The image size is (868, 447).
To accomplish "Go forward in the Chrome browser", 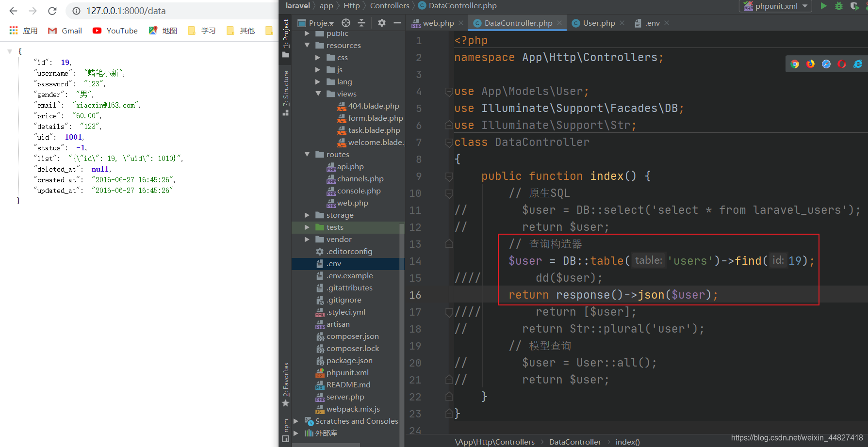I will pos(33,11).
